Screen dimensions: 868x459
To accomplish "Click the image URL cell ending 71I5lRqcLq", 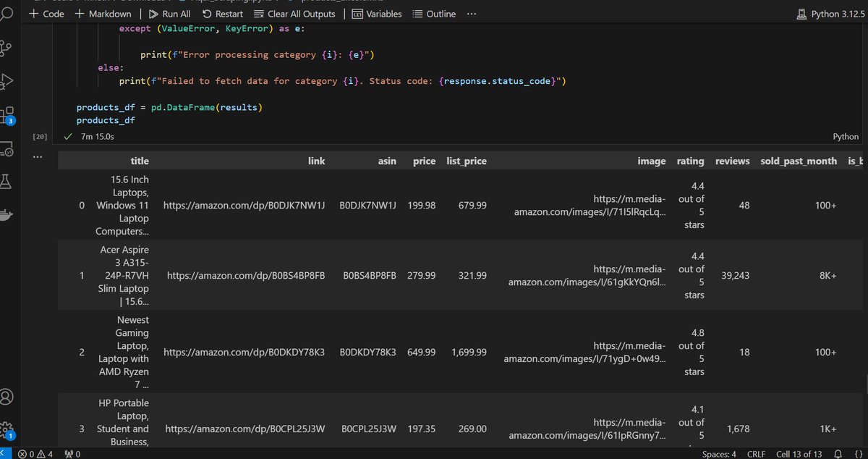I will click(590, 205).
